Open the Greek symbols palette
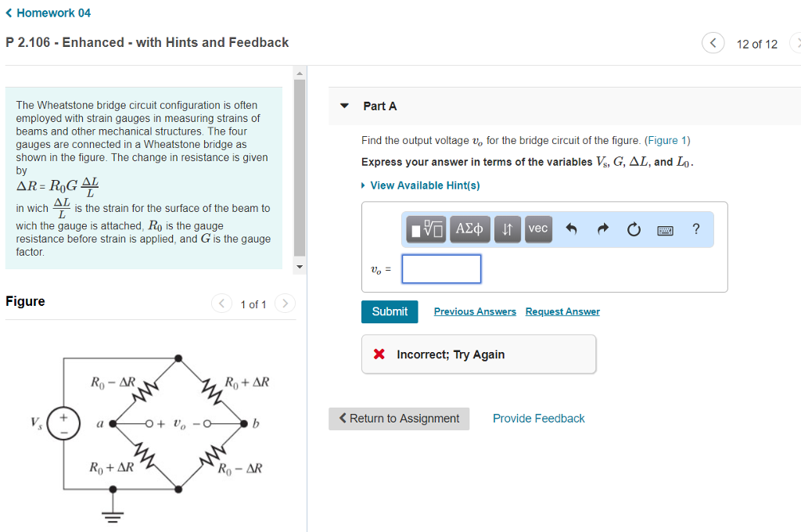 469,229
